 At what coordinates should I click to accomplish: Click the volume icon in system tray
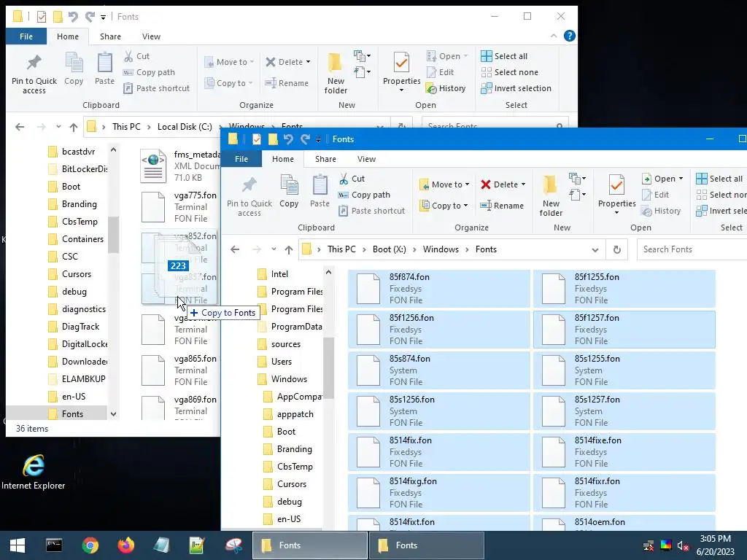tap(682, 545)
